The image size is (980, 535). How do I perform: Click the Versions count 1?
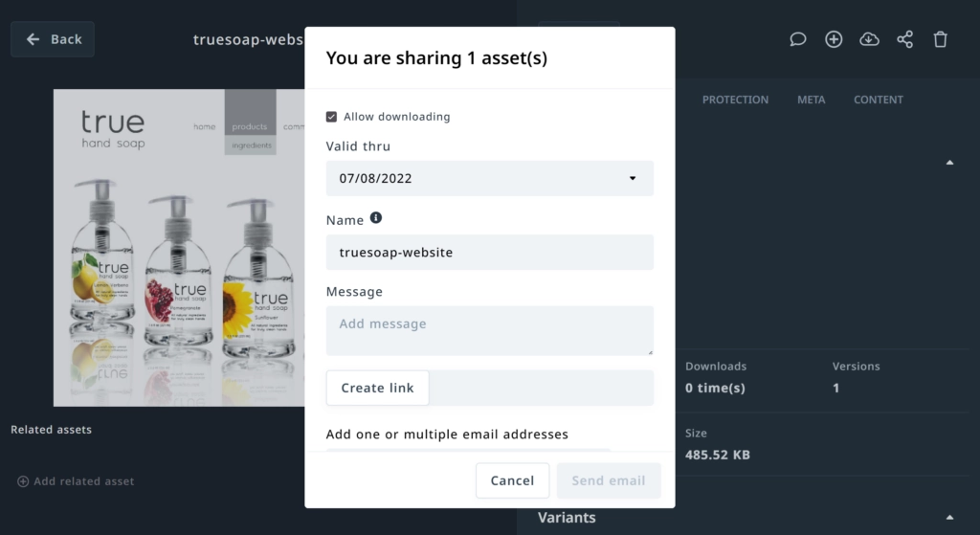pyautogui.click(x=835, y=389)
